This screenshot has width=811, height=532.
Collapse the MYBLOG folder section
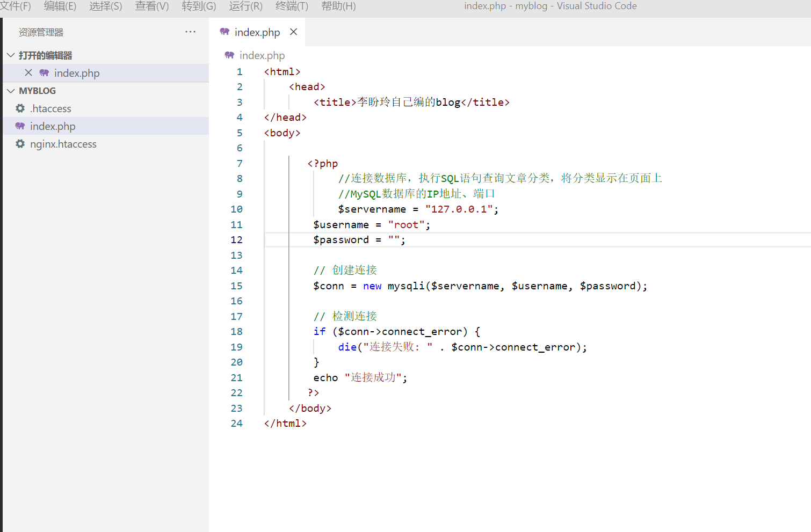37,91
